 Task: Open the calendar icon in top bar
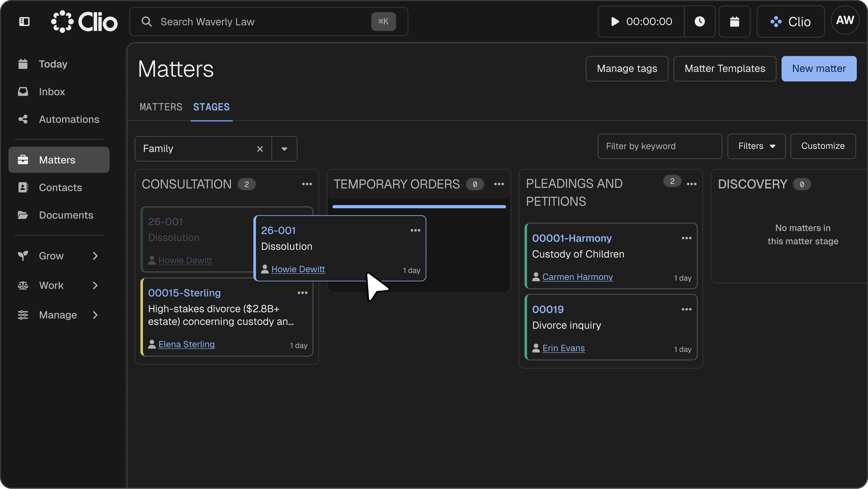coord(734,22)
